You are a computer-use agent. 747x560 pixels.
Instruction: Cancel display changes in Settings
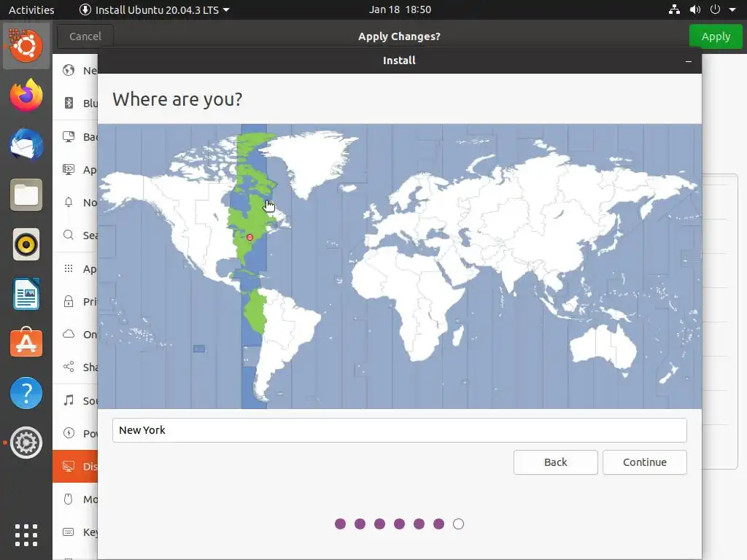(85, 36)
